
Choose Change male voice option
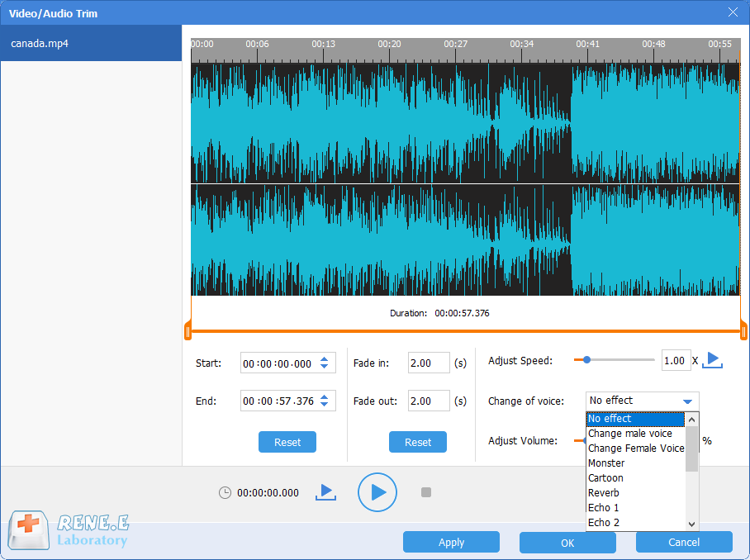click(x=635, y=434)
